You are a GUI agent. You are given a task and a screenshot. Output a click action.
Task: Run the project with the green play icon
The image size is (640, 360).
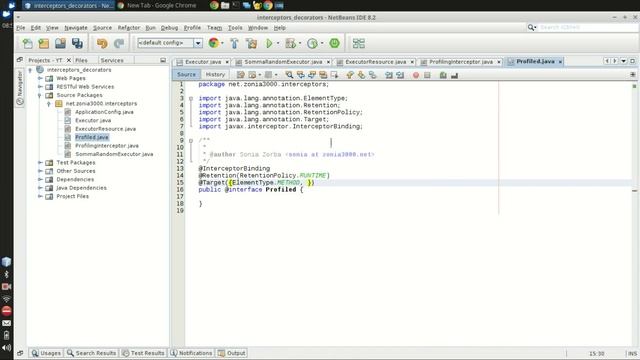(269, 43)
